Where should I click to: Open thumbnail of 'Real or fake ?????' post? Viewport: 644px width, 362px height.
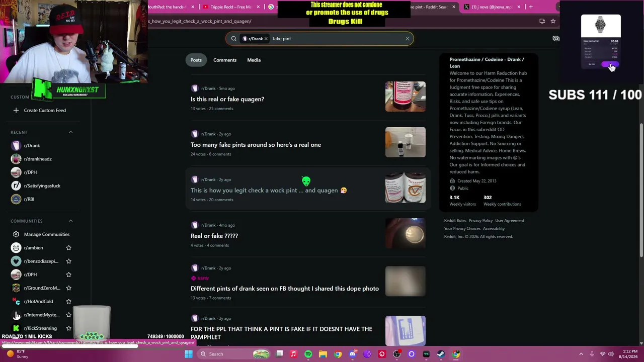pos(406,233)
